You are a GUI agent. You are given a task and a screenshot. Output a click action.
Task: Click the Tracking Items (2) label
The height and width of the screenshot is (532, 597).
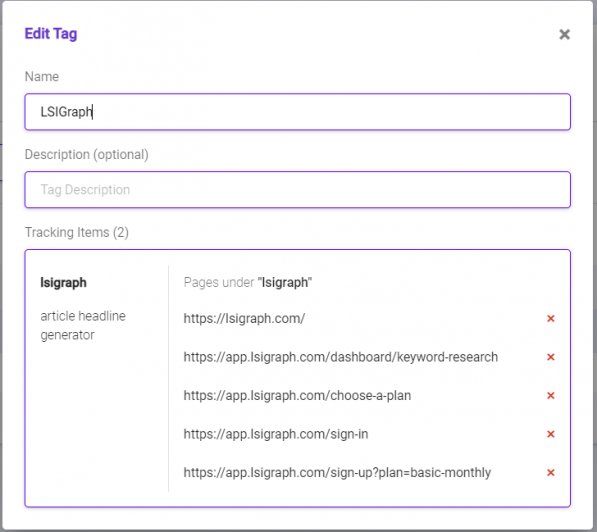click(77, 232)
